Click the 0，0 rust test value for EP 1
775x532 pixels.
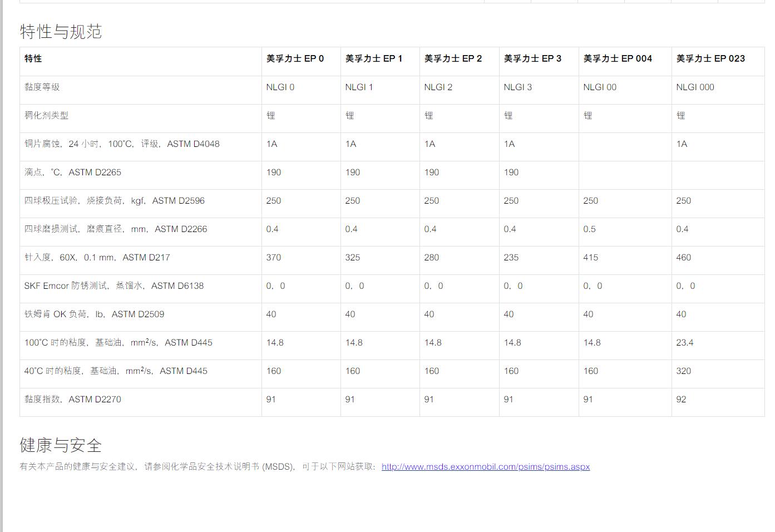pyautogui.click(x=354, y=285)
